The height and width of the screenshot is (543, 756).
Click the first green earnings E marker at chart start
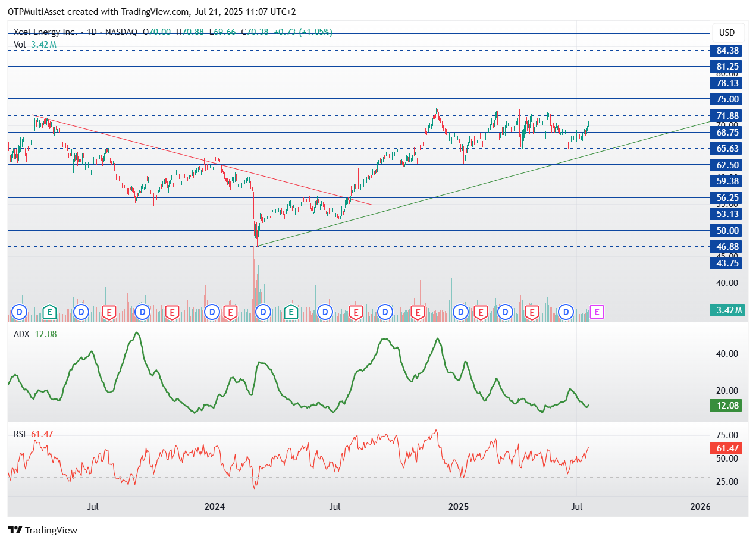tap(51, 312)
